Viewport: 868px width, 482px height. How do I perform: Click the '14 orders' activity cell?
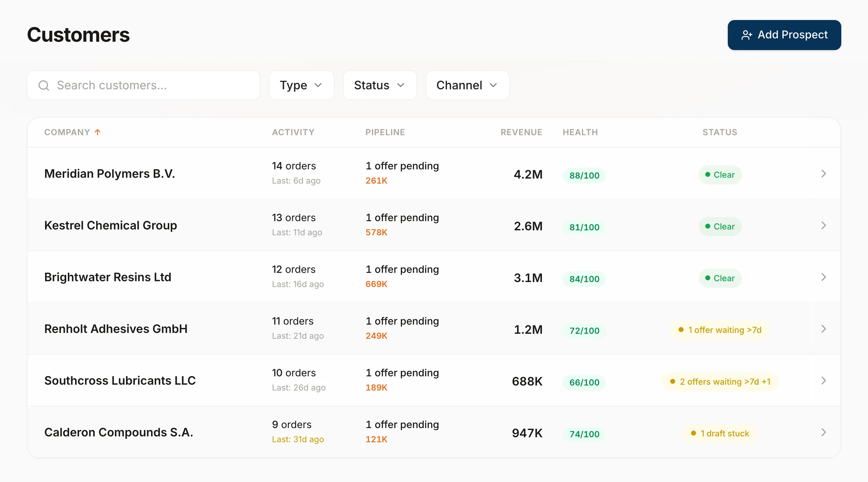[294, 166]
